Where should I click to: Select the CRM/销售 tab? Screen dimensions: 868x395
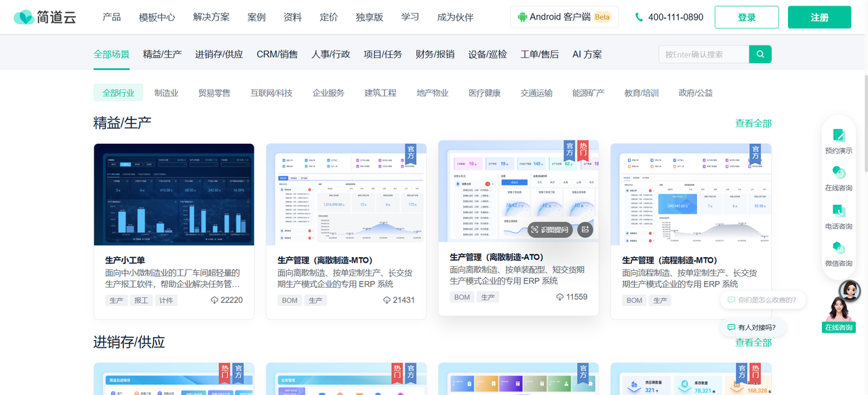tap(277, 54)
